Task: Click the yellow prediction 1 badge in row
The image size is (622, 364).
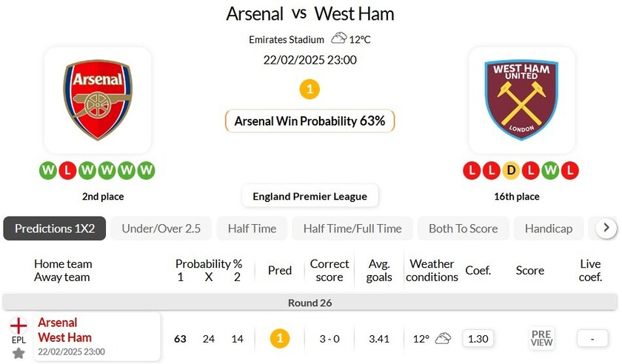Action: point(279,339)
